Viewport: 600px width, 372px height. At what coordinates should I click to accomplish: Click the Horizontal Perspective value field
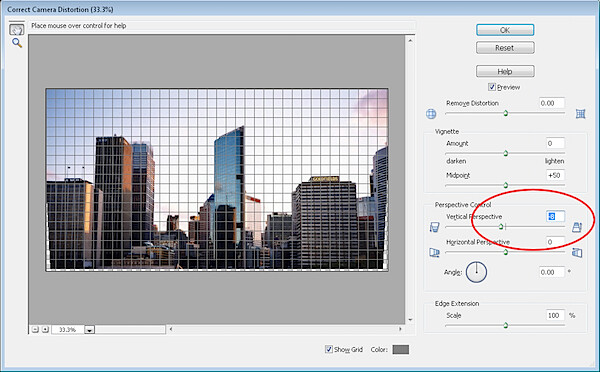(555, 242)
